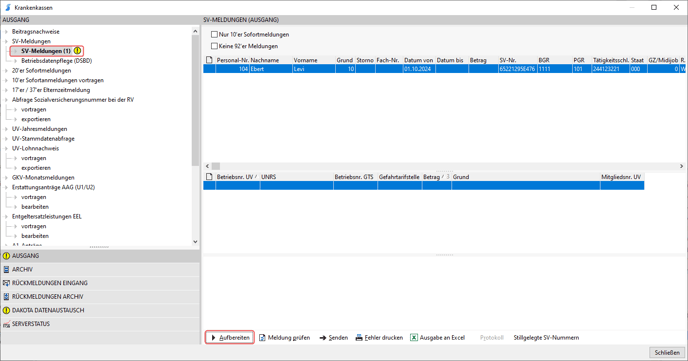Click the Stillgelegte SV-Nummern link
The height and width of the screenshot is (361, 688).
coord(546,338)
